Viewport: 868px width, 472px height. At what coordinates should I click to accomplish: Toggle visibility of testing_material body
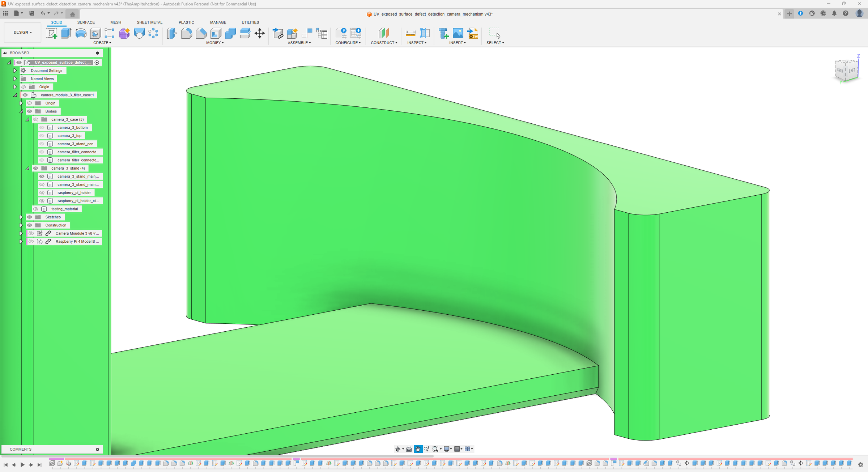click(x=36, y=209)
